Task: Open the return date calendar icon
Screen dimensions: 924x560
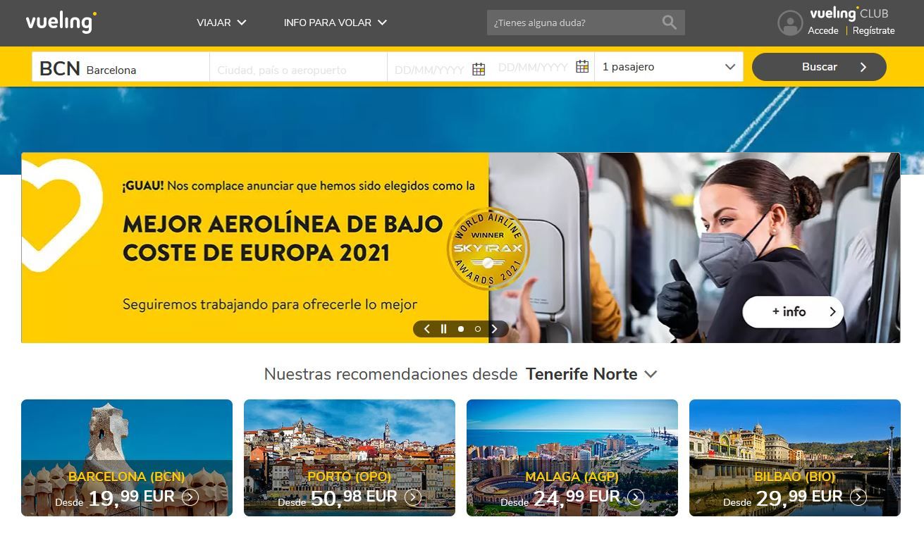Action: tap(582, 66)
